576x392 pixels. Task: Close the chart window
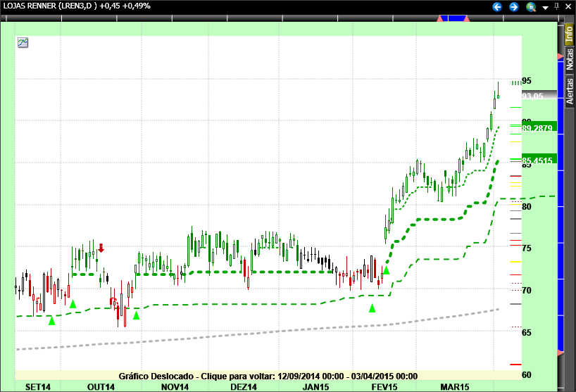point(569,6)
